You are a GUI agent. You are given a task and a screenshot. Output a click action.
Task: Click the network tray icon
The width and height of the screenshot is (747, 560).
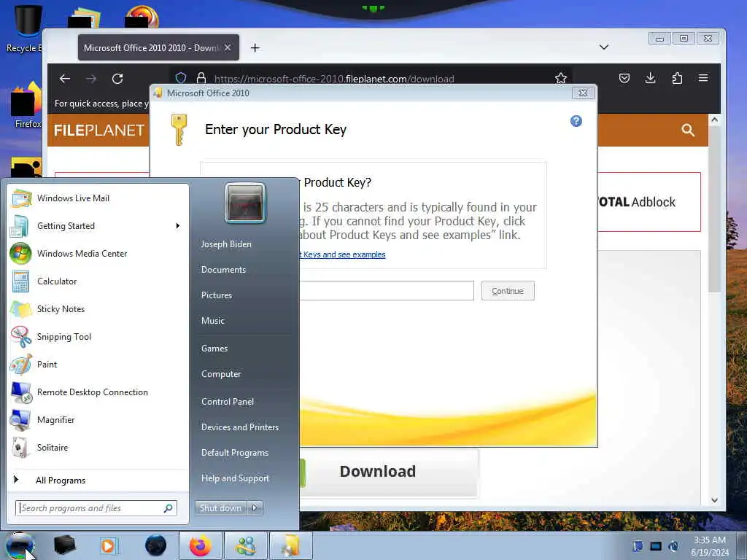(656, 546)
